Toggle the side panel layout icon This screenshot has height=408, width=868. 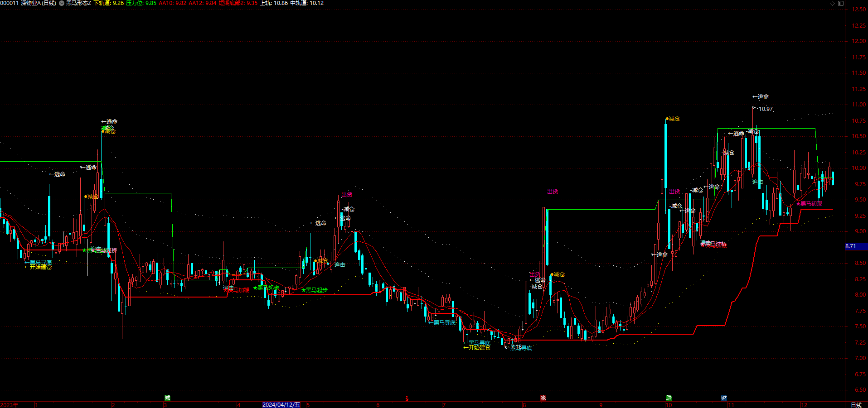coord(840,3)
